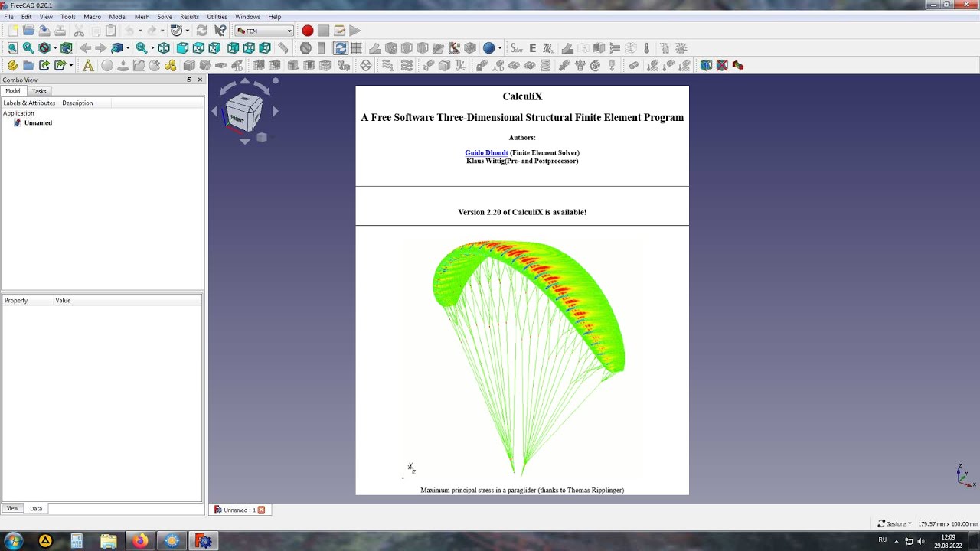This screenshot has height=551, width=980.
Task: Click the spring constraint icon
Action: click(546, 65)
